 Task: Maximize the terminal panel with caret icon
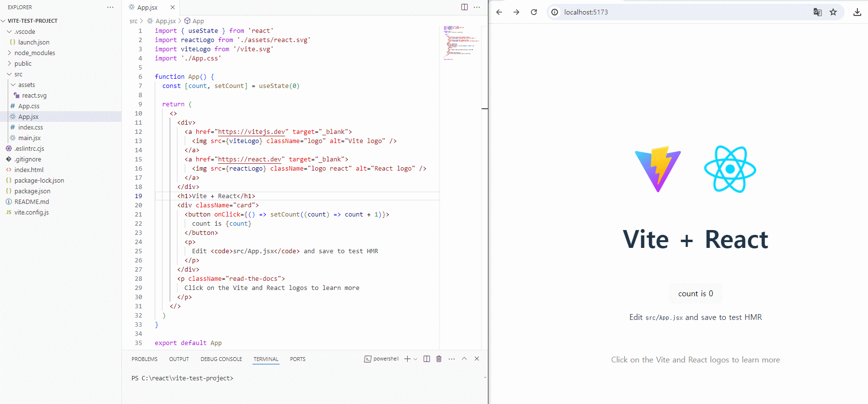click(464, 359)
